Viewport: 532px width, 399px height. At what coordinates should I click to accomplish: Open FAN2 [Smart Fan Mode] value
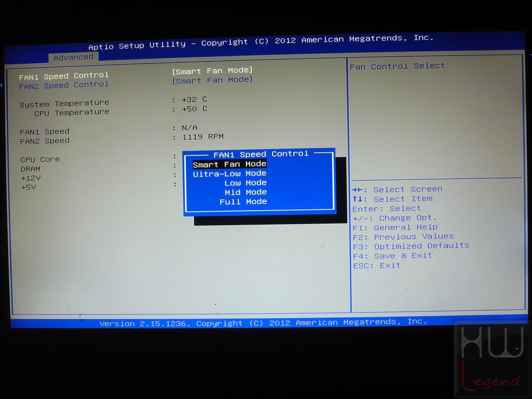click(212, 80)
